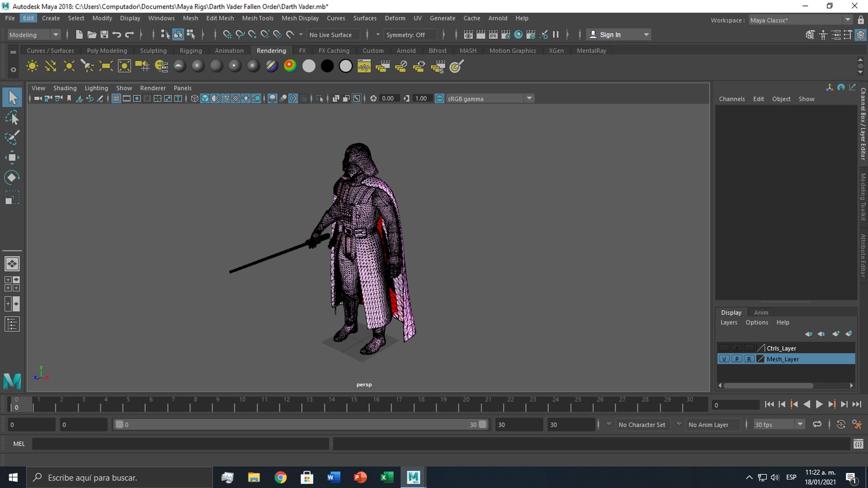Switch to the Arnold shelf tab

point(406,51)
